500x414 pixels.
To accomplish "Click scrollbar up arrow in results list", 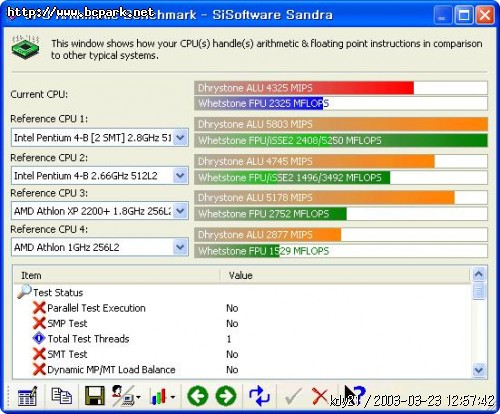I will point(479,274).
